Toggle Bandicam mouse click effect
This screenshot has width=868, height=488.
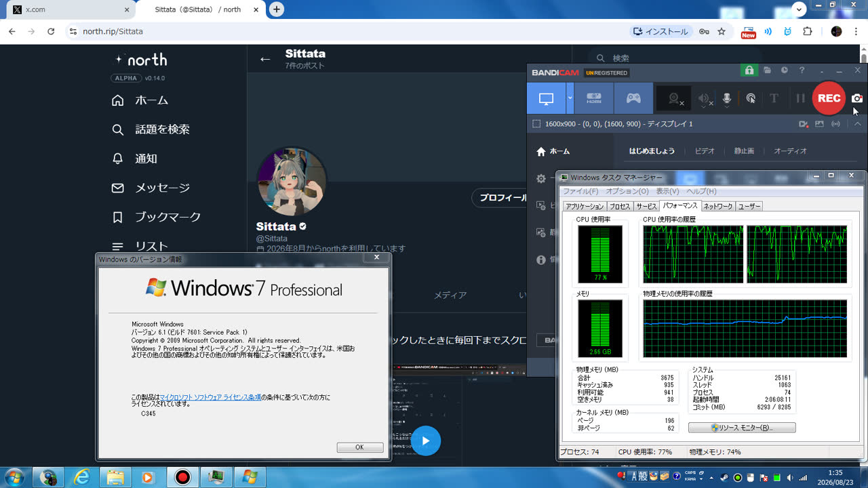pos(751,99)
